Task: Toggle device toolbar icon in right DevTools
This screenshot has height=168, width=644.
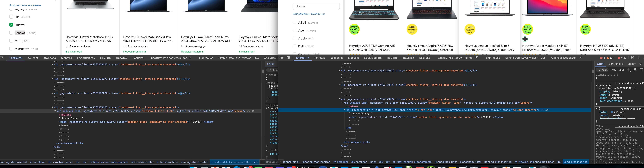Action: pos(288,58)
